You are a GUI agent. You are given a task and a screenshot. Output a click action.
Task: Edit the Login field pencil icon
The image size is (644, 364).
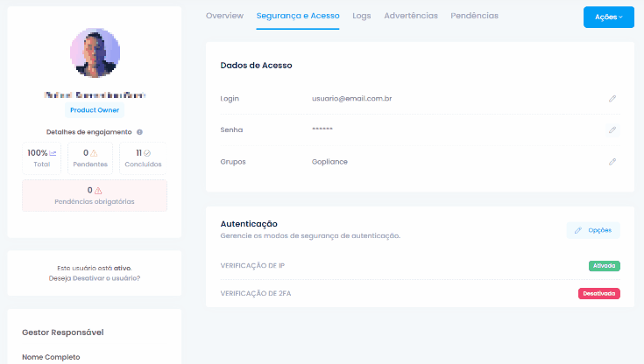click(612, 99)
